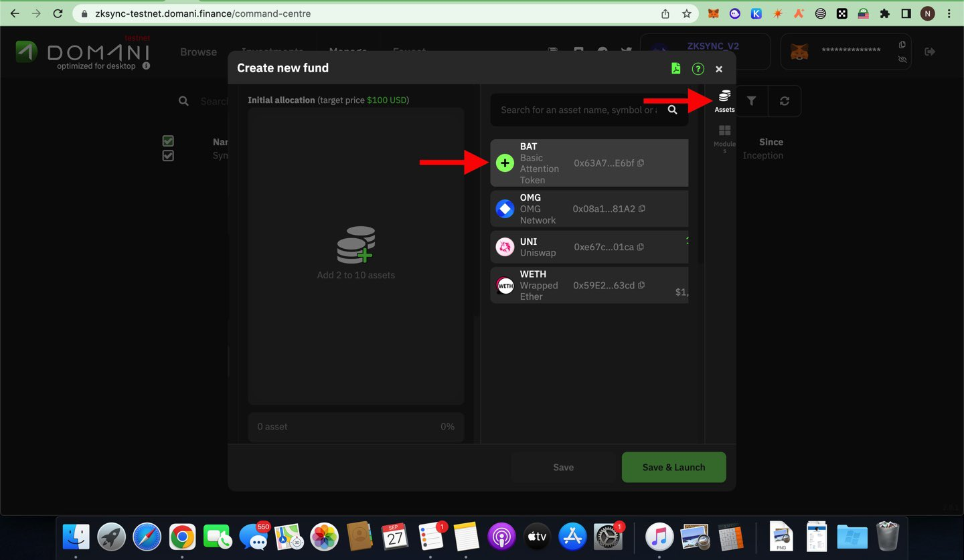Open Chrome extensions puzzle icon
The height and width of the screenshot is (560, 964).
click(x=884, y=13)
